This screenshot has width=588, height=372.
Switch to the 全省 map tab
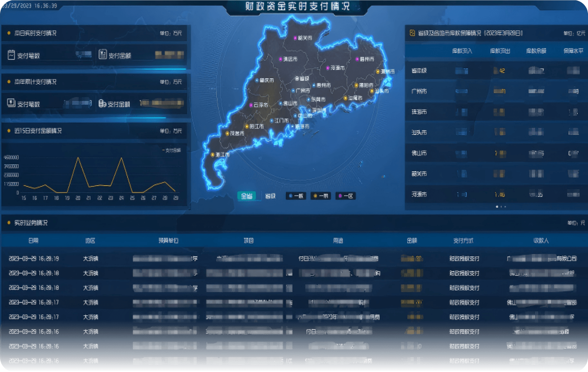[x=247, y=196]
